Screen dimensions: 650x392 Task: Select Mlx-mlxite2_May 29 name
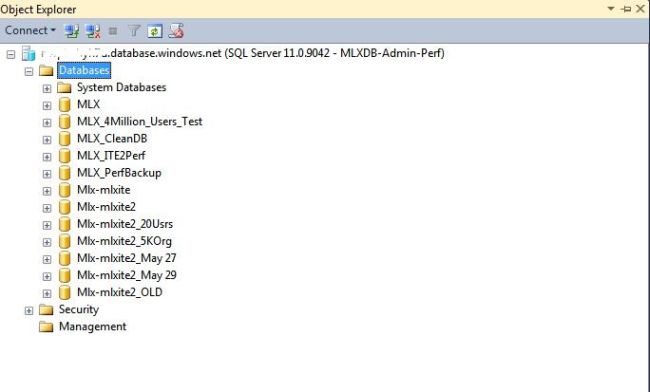[x=126, y=275]
